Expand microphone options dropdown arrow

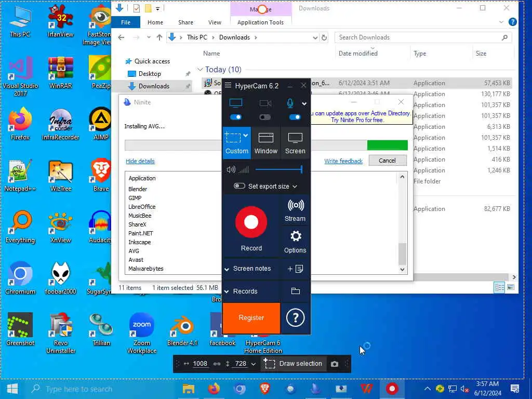coord(304,104)
